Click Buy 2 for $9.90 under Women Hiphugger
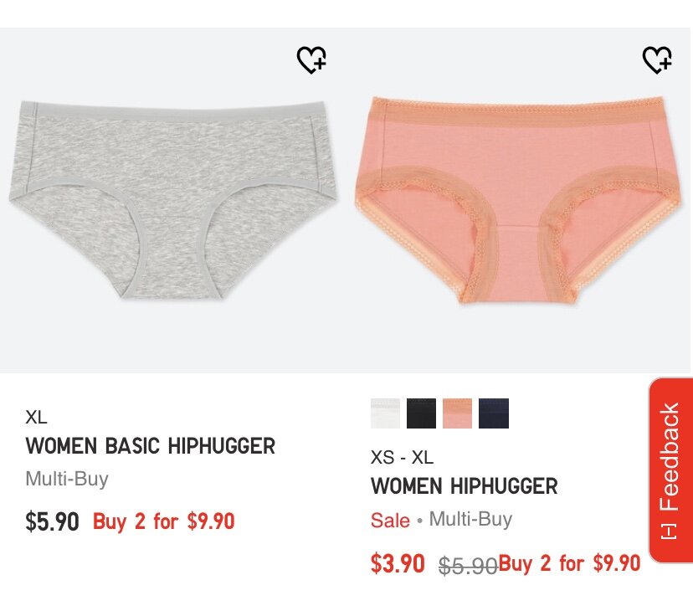The height and width of the screenshot is (616, 693). pos(569,563)
